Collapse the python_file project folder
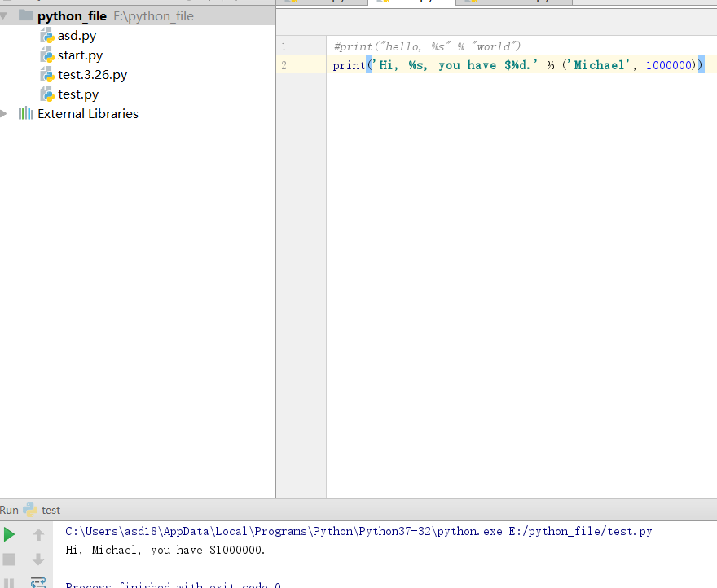 coord(4,16)
